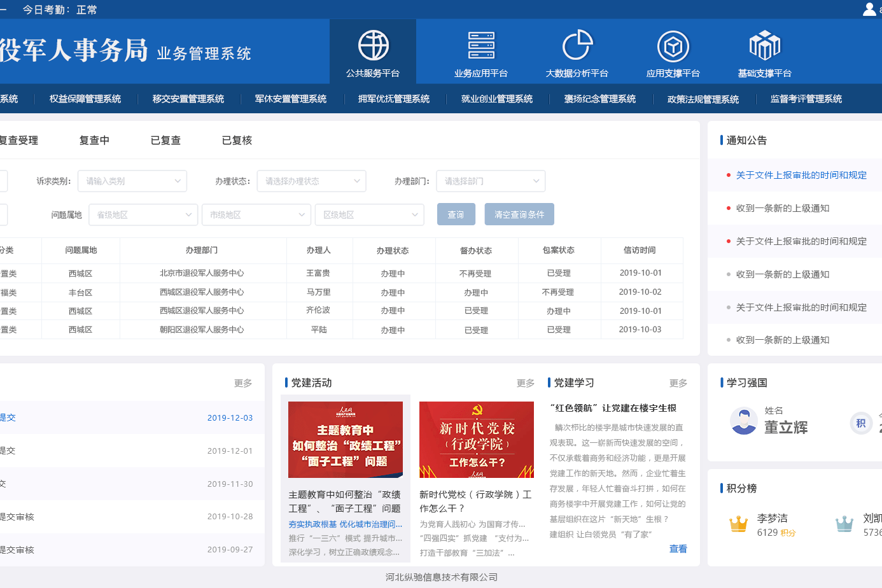Expand the 诉求类别 dropdown
882x588 pixels.
(x=132, y=181)
